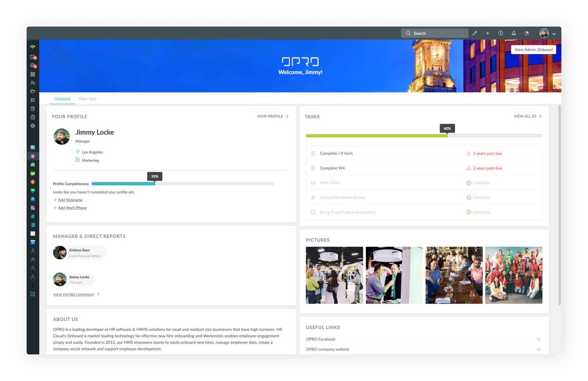Toggle visibility eye for OPRO company website
The height and width of the screenshot is (381, 588).
(538, 349)
